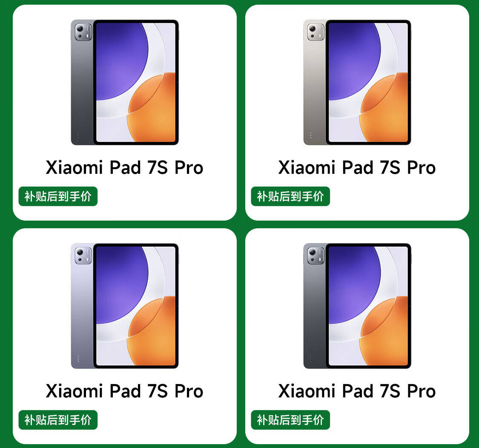
Task: Open the beige Xiaomi Pad 7S Pro tablet image
Action: tap(357, 82)
